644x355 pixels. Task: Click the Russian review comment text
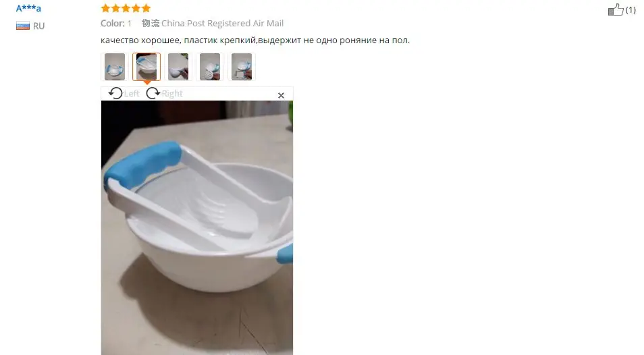[255, 40]
